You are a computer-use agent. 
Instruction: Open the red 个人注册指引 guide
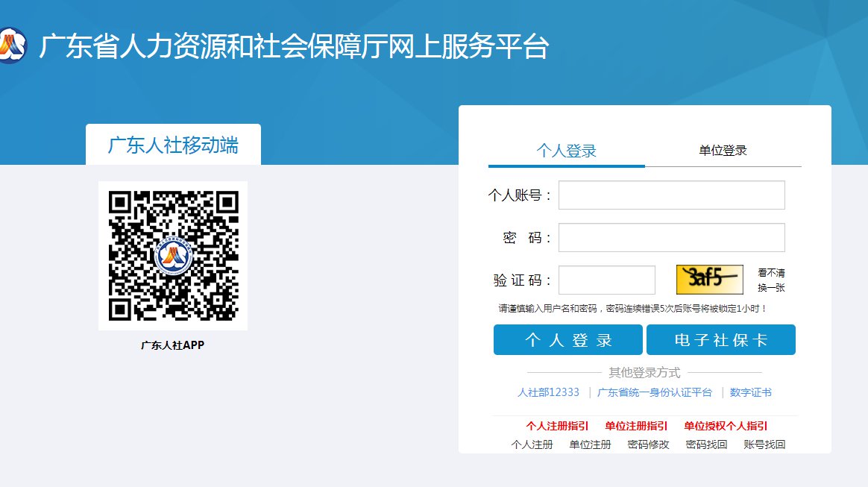click(557, 426)
